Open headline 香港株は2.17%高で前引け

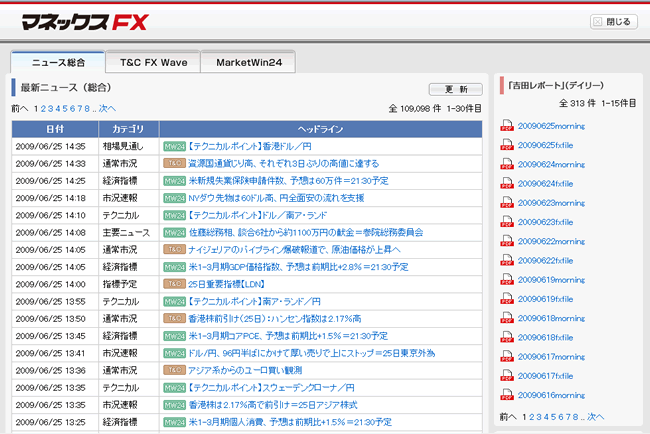[273, 405]
